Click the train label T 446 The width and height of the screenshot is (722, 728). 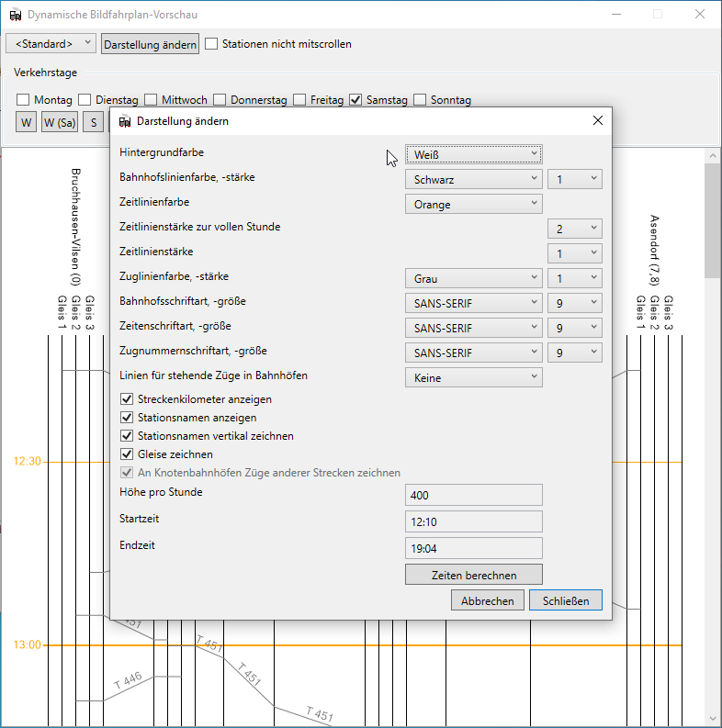coord(128,680)
